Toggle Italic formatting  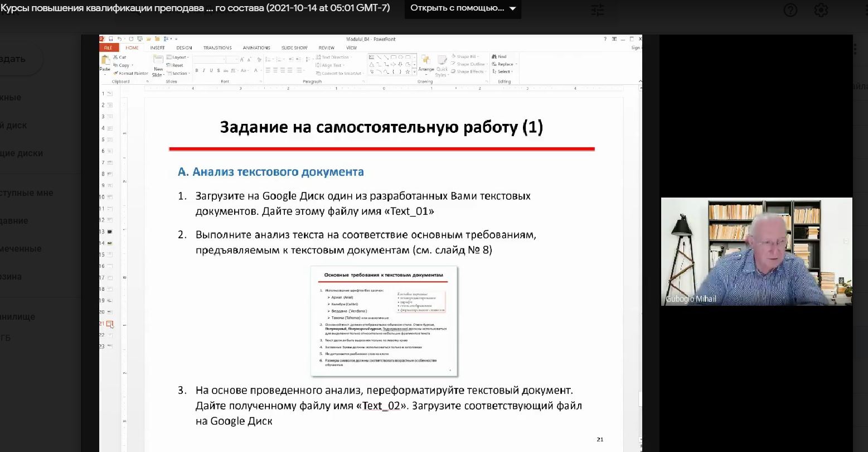click(204, 70)
